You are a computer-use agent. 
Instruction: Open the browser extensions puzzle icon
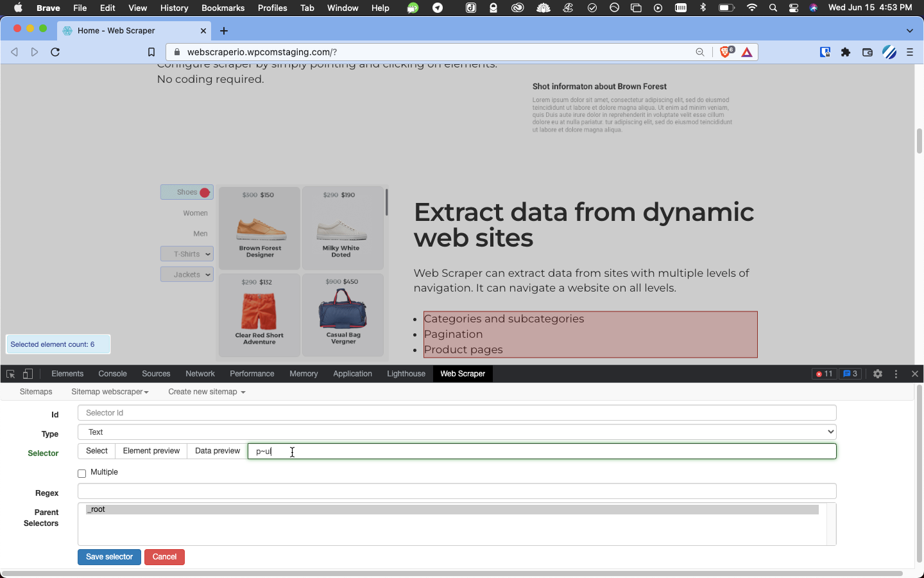(846, 52)
